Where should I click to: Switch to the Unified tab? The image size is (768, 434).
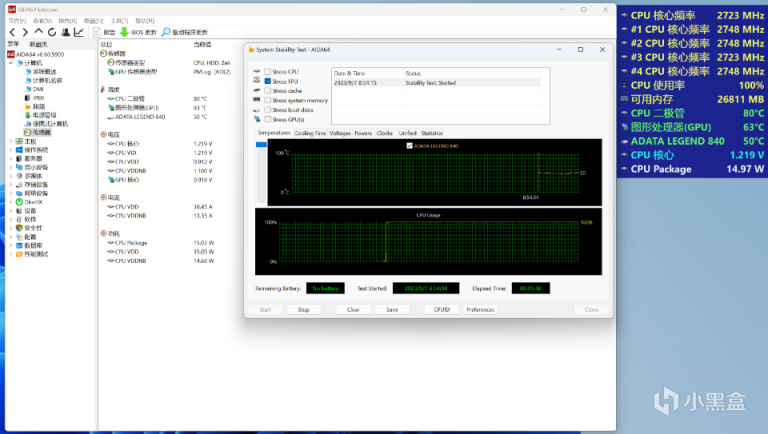407,133
